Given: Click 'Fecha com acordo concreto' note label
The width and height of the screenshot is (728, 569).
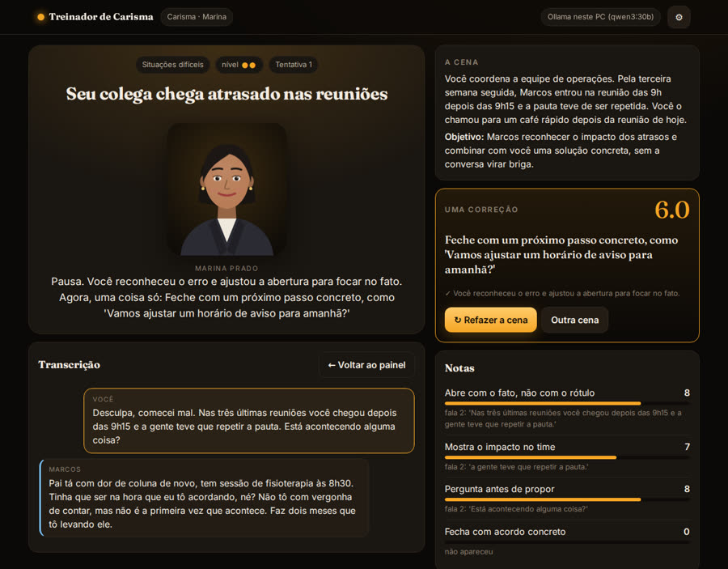Looking at the screenshot, I should pos(505,532).
